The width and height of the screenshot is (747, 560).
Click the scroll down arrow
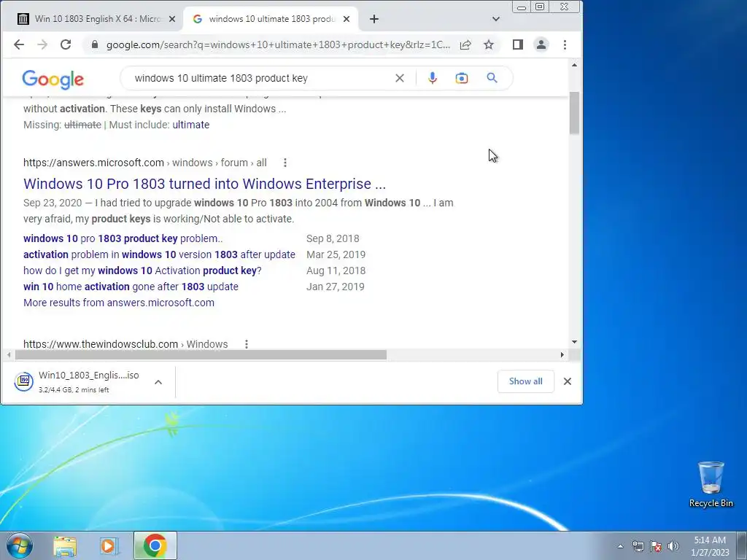(x=574, y=342)
